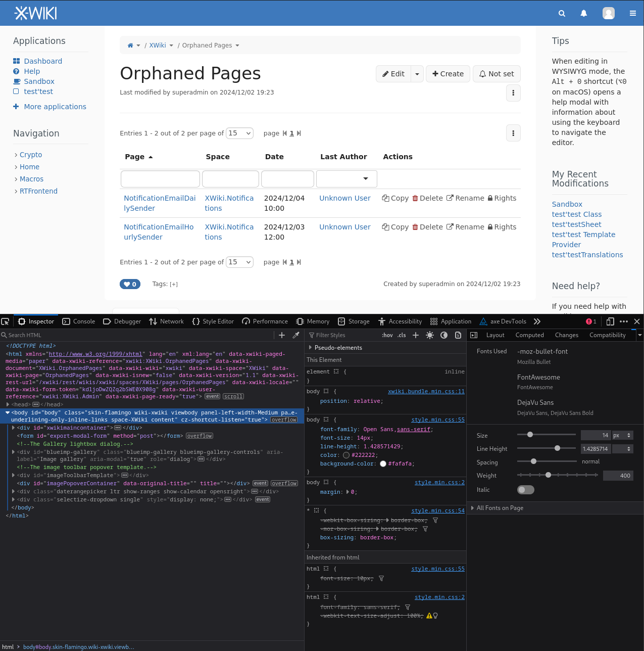Open the Orphaned Pages breadcrumb dropdown

click(x=237, y=45)
